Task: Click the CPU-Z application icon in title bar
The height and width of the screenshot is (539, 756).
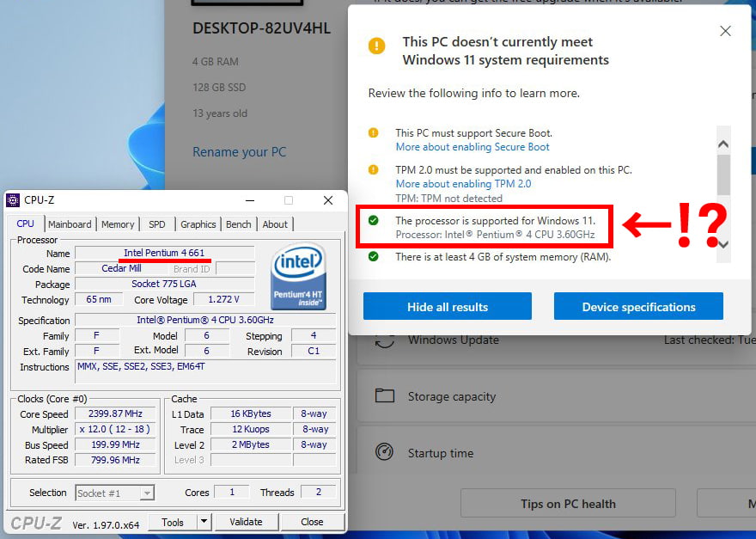Action: pos(13,199)
